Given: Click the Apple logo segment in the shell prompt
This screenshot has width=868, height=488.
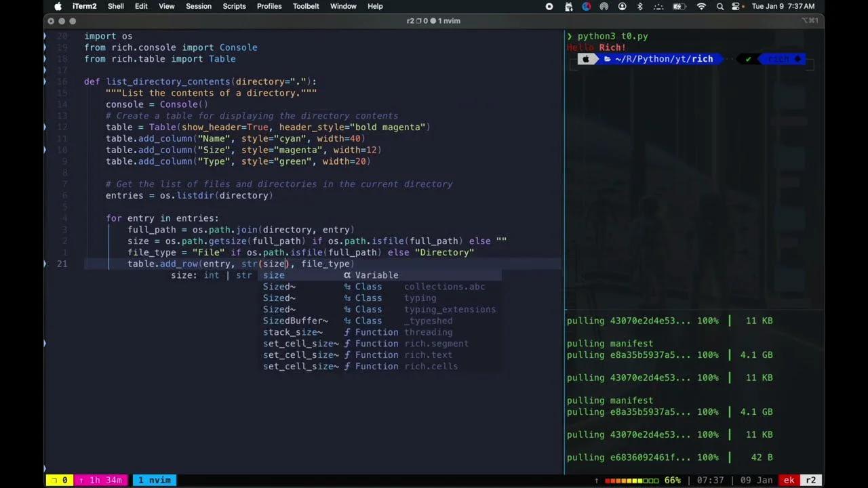Looking at the screenshot, I should coord(586,59).
